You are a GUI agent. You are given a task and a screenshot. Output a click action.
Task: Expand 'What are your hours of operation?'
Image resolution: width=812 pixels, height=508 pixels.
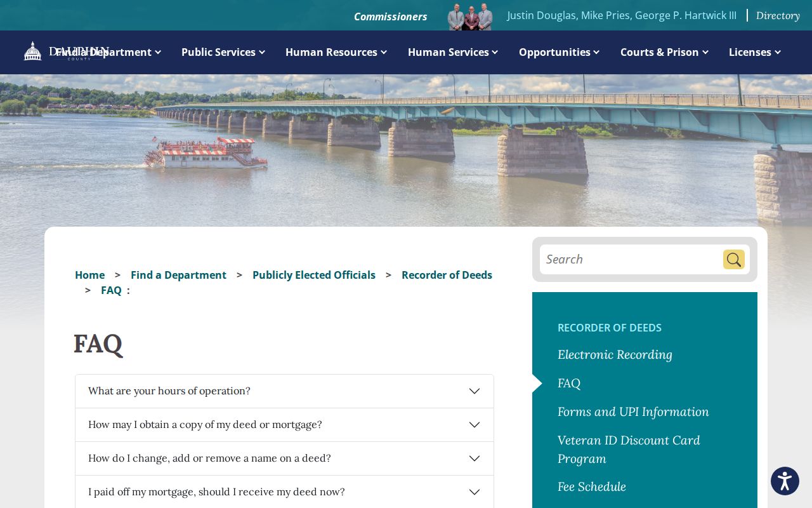pos(284,391)
